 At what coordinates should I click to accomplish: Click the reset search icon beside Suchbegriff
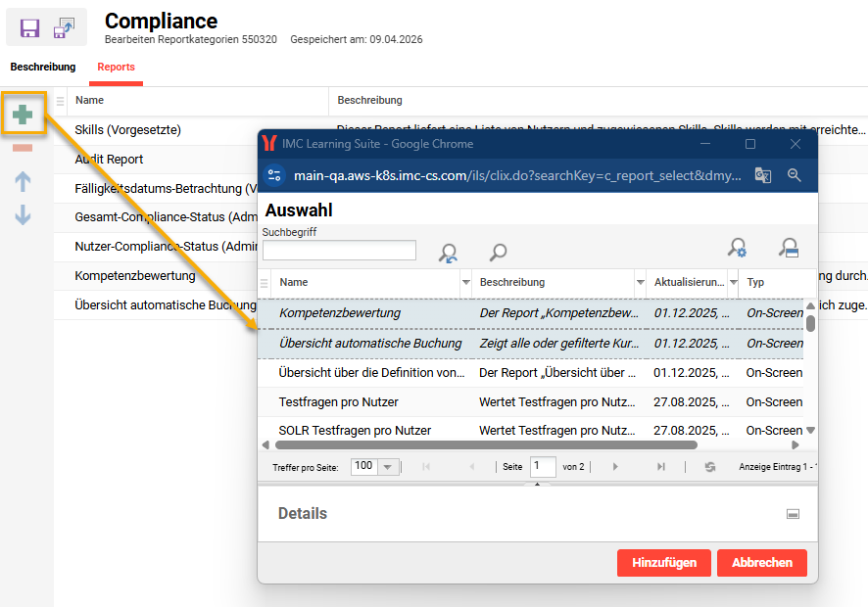[448, 252]
